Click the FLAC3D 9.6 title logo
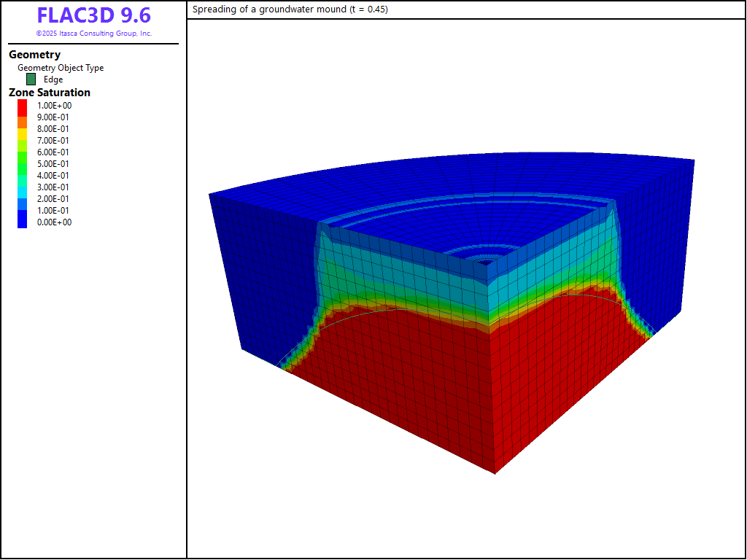 click(x=93, y=16)
